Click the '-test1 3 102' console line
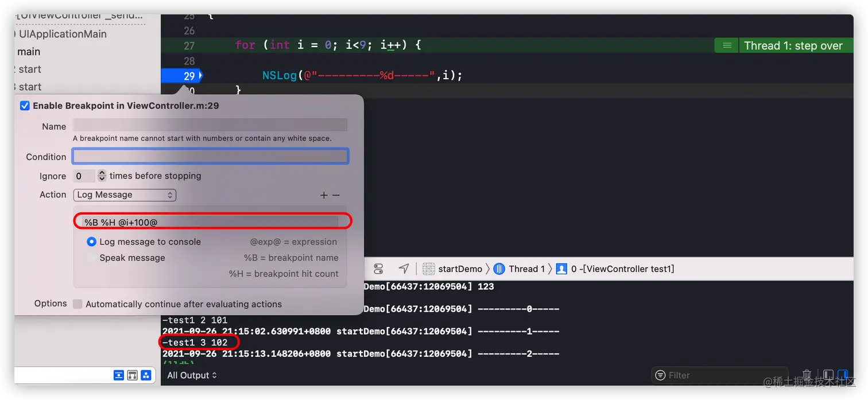Screen dimensions: 868x400 pos(195,343)
